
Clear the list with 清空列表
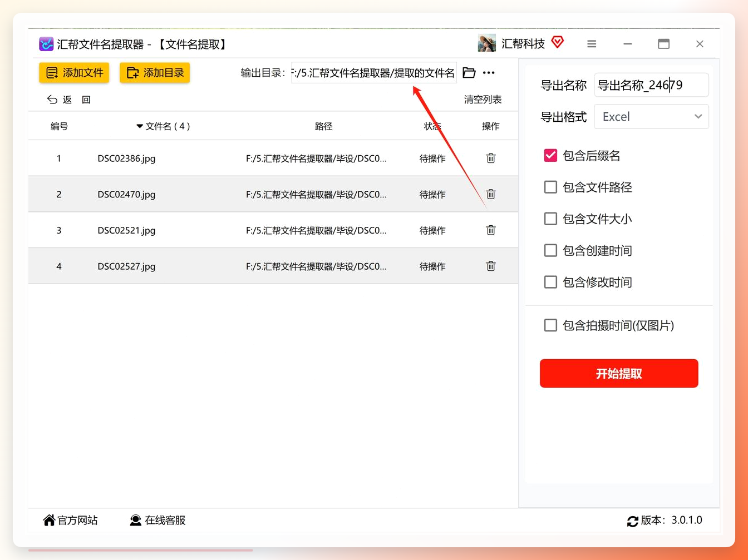483,100
